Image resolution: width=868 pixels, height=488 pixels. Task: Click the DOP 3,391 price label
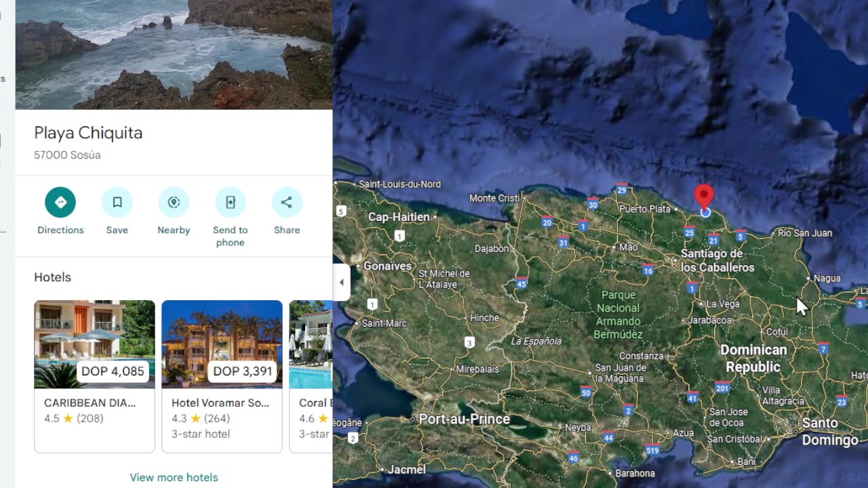point(243,371)
